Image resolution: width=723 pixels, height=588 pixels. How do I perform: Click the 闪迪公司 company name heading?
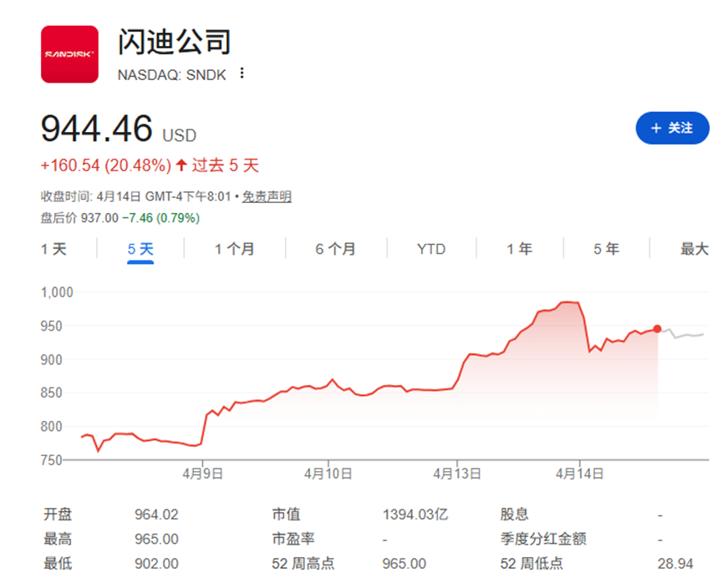tap(174, 42)
